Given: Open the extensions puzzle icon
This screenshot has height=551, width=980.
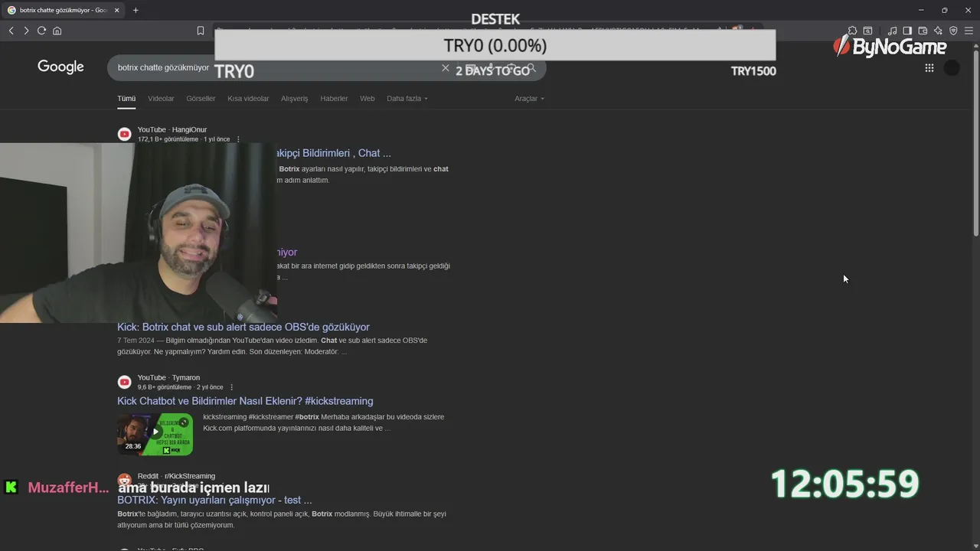Looking at the screenshot, I should coord(852,31).
